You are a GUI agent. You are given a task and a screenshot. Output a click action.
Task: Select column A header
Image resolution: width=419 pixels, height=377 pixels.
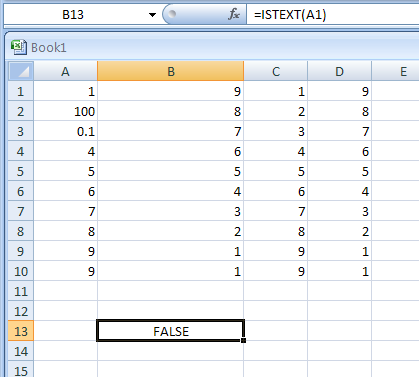(65, 71)
